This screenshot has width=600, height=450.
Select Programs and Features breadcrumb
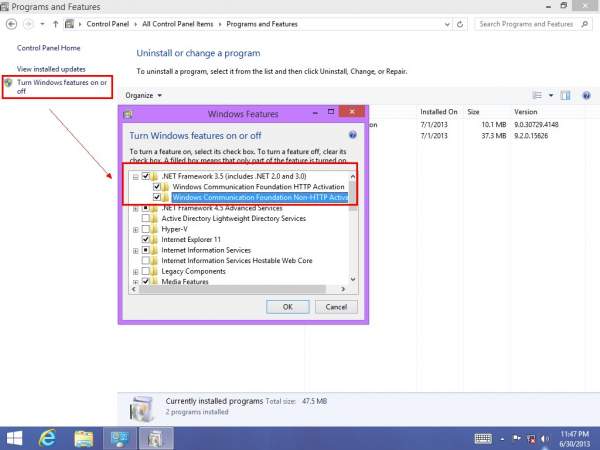click(x=262, y=24)
